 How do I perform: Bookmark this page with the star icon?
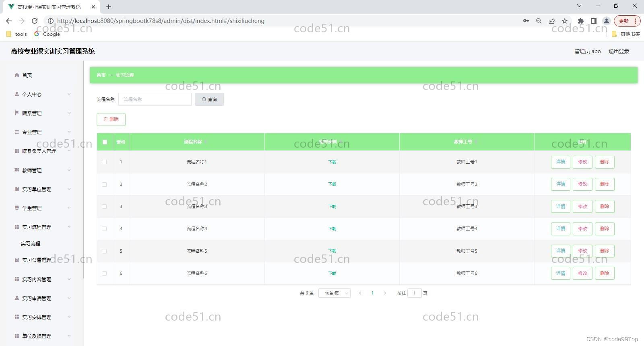click(x=565, y=21)
